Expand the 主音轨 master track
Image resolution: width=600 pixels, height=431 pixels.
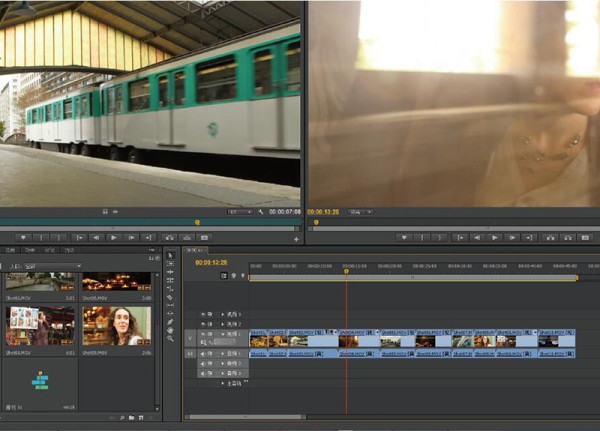coord(223,383)
